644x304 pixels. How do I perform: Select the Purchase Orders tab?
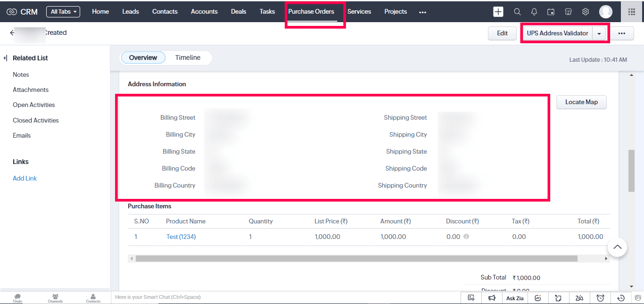pyautogui.click(x=311, y=12)
